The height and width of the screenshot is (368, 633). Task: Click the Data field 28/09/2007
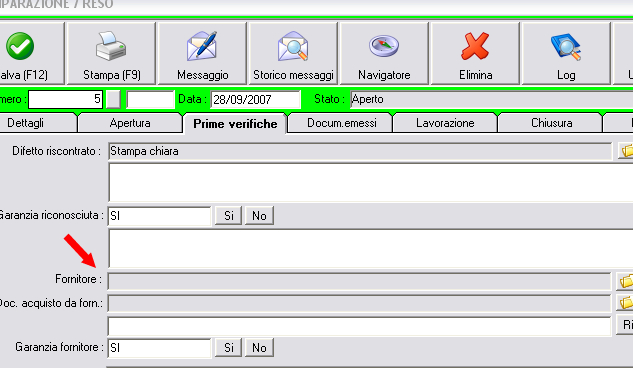tap(255, 99)
